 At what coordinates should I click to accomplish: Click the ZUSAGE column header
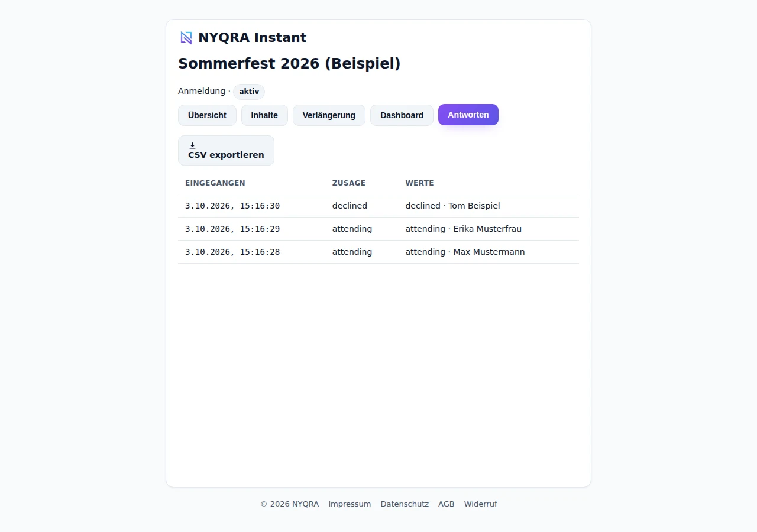[349, 183]
